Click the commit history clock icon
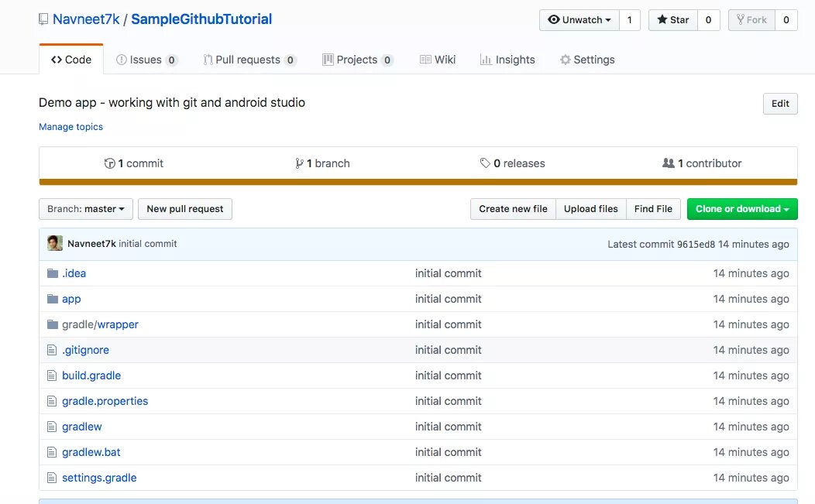The image size is (815, 504). tap(110, 163)
